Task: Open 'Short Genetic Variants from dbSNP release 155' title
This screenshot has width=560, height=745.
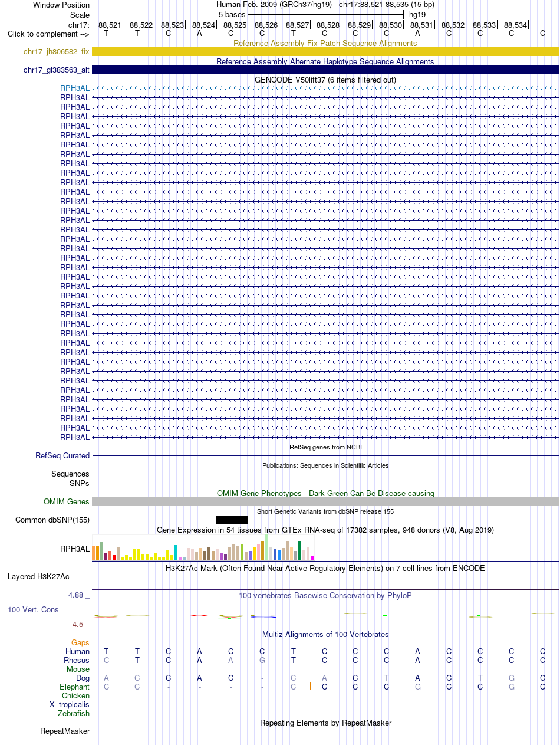Action: 325,511
